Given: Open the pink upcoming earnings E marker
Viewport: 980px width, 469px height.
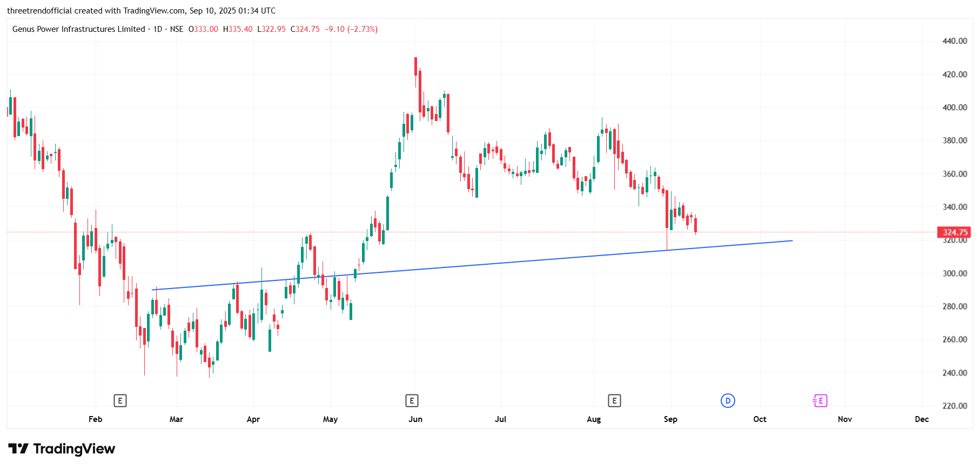Looking at the screenshot, I should pos(820,400).
